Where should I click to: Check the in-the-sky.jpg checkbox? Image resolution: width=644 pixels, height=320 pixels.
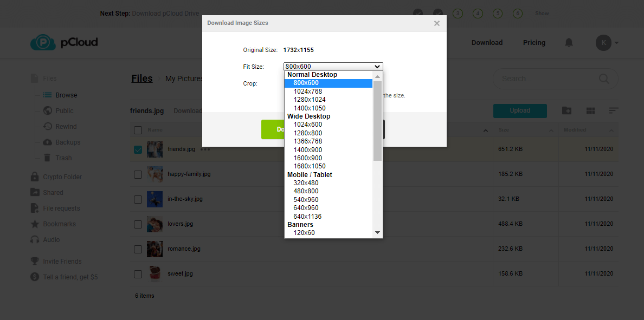coord(138,199)
